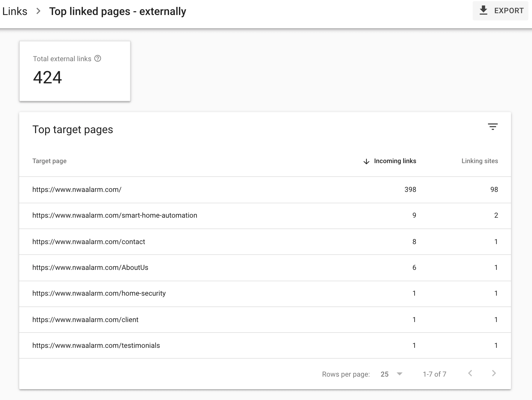The image size is (532, 400).
Task: Select the home-security page row
Action: [x=99, y=293]
